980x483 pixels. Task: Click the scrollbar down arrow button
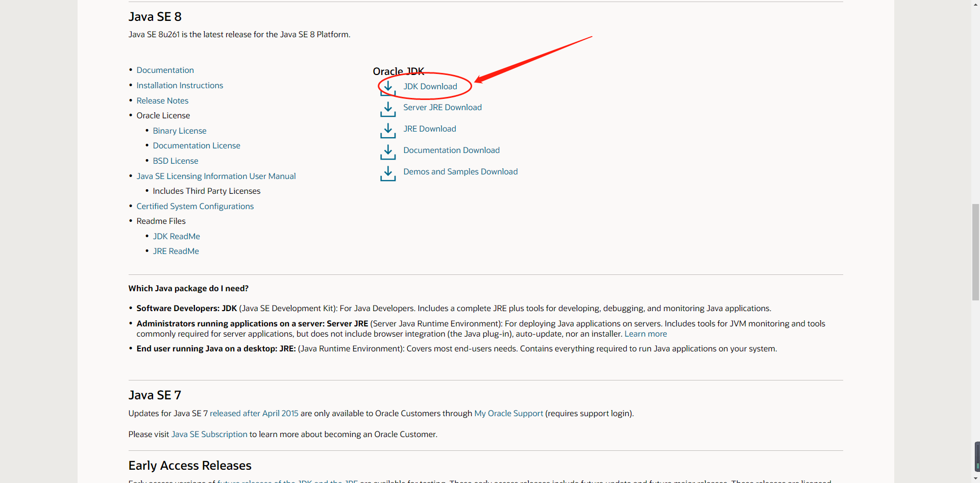coord(975,478)
